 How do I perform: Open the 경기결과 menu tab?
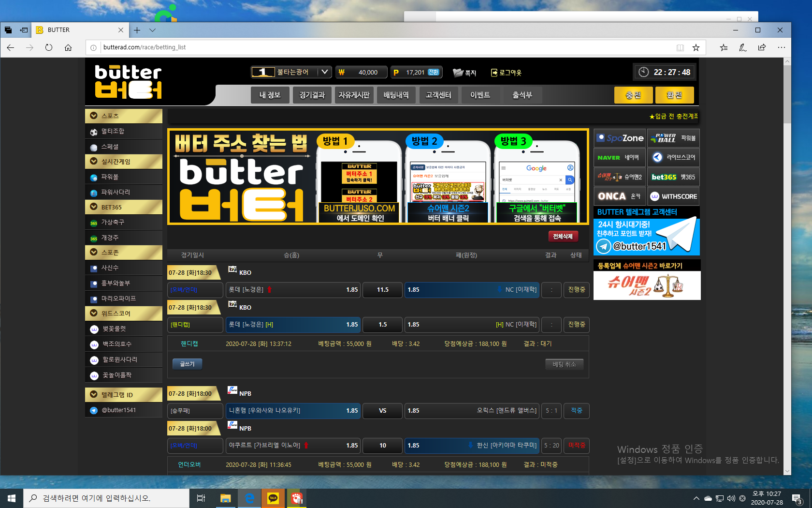click(x=312, y=95)
